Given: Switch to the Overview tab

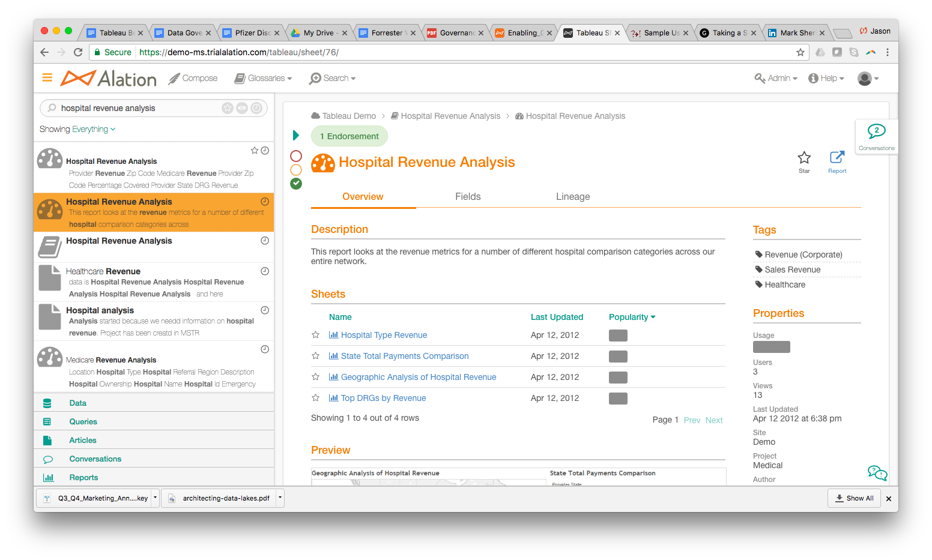Looking at the screenshot, I should (363, 197).
